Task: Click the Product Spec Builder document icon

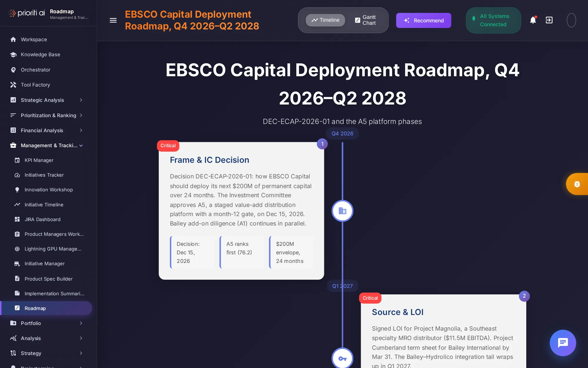Action: (17, 279)
